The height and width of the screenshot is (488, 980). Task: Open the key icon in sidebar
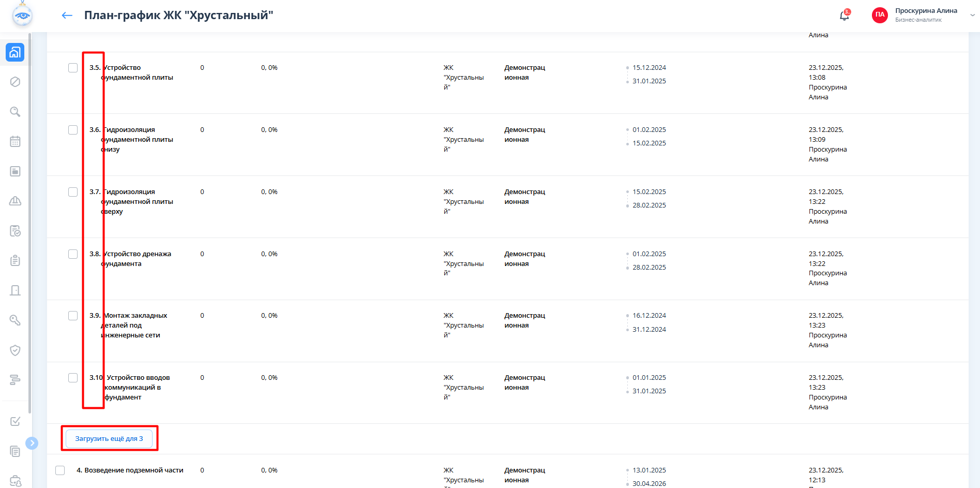15,320
